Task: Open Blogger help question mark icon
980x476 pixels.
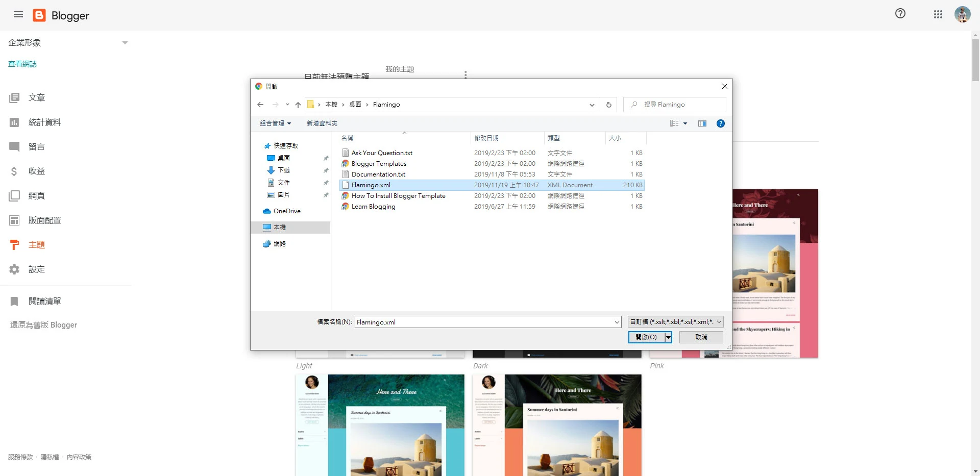Action: coord(900,14)
